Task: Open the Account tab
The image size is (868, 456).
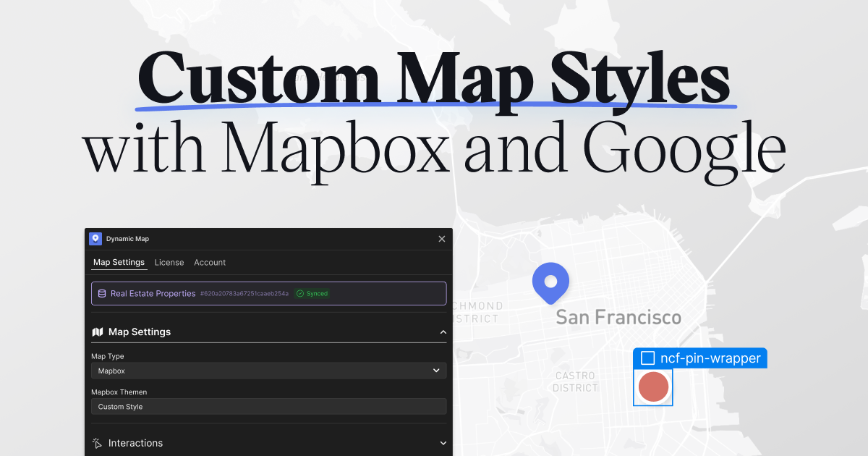Action: pyautogui.click(x=210, y=262)
